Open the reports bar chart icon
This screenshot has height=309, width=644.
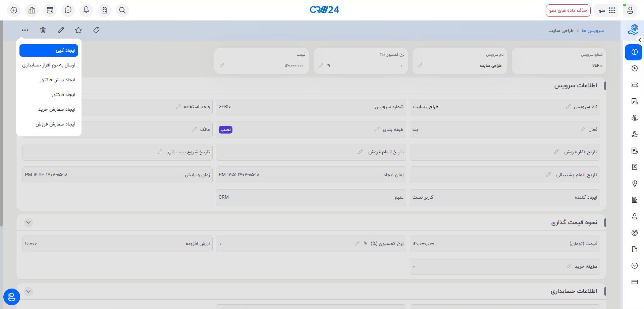(x=32, y=10)
